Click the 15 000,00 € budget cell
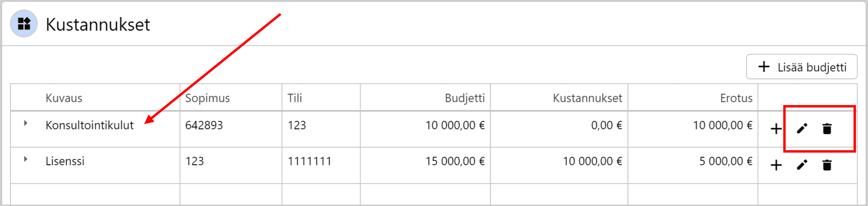This screenshot has width=868, height=206. tap(455, 161)
